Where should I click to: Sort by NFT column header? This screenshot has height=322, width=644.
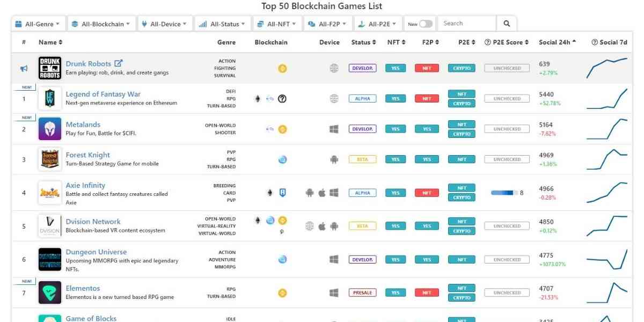pos(396,42)
